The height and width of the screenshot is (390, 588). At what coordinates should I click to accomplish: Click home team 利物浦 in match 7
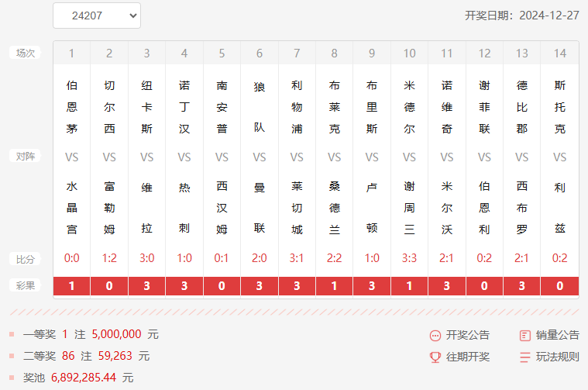click(x=297, y=107)
